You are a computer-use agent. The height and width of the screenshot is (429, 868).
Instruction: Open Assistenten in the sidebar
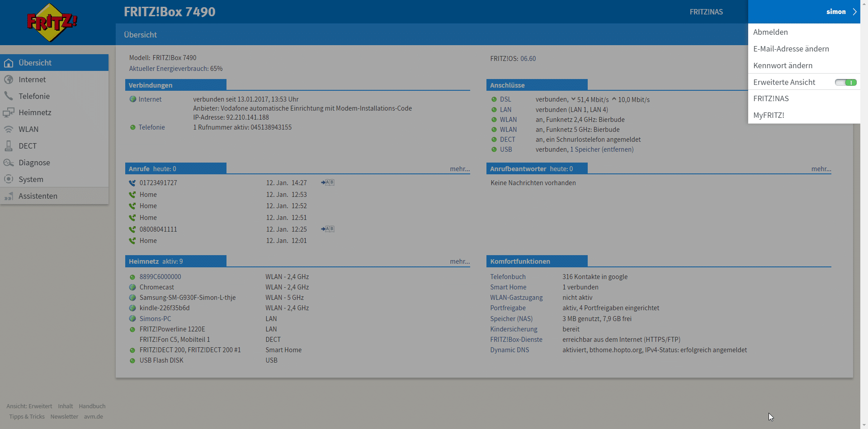[x=38, y=196]
